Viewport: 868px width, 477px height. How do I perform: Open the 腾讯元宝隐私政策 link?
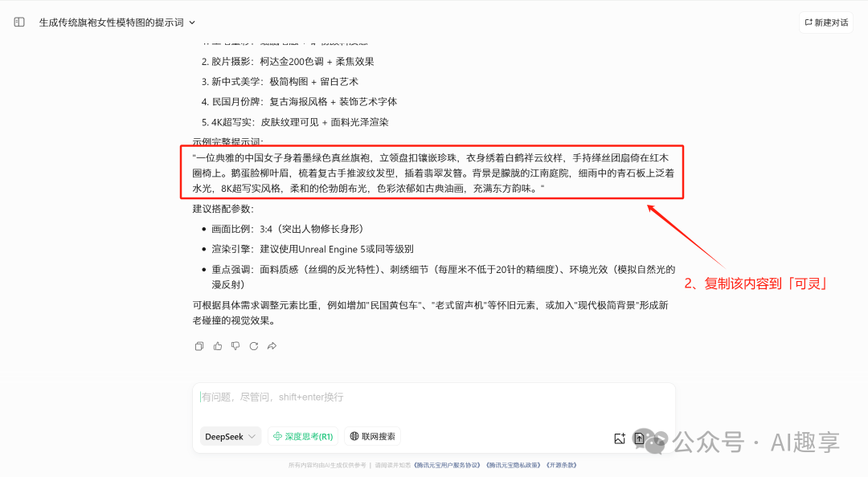click(513, 466)
